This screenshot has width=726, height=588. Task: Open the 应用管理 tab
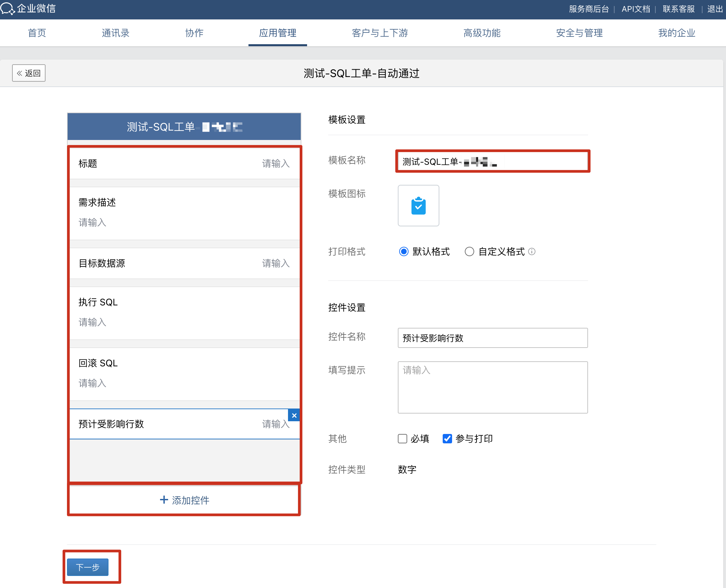[x=278, y=33]
